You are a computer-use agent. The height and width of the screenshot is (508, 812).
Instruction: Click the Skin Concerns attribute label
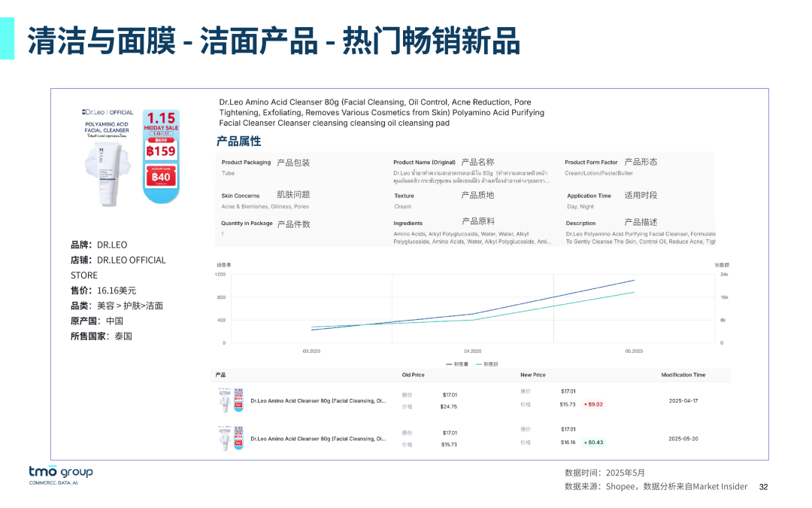click(241, 196)
